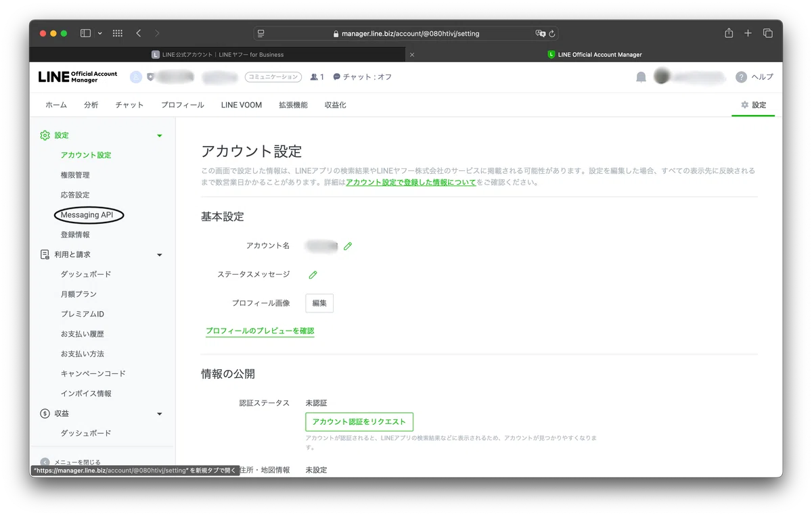
Task: Click the 設定 gear icon in sidebar header
Action: 45,135
